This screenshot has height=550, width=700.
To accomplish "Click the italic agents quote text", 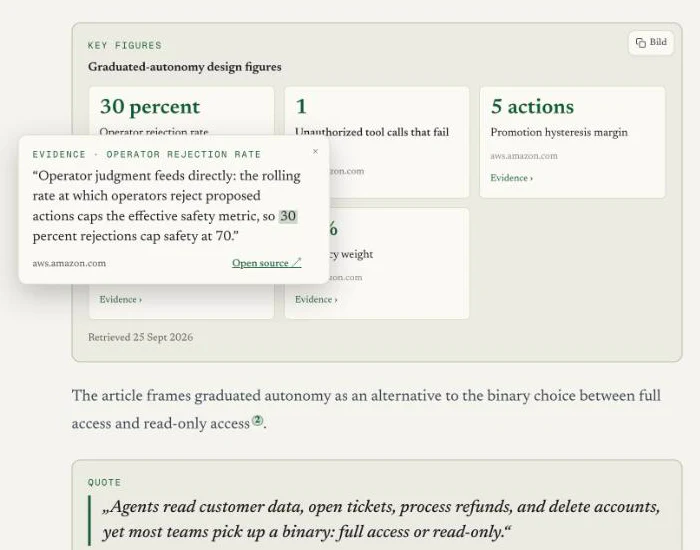I will (381, 519).
